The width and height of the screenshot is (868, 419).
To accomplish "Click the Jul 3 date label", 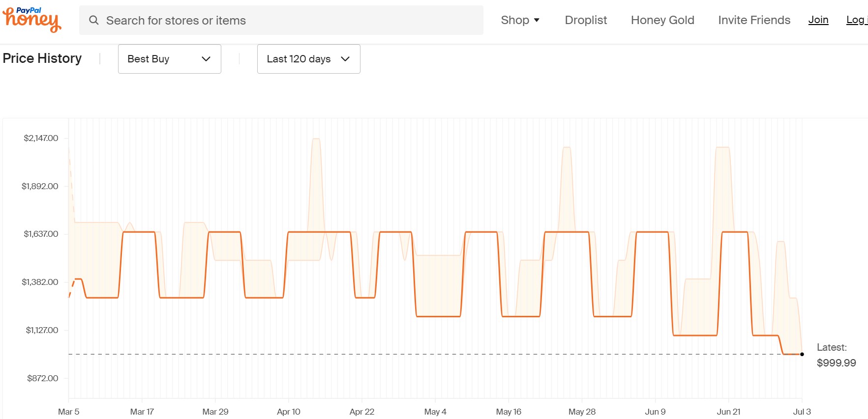I will (x=802, y=412).
